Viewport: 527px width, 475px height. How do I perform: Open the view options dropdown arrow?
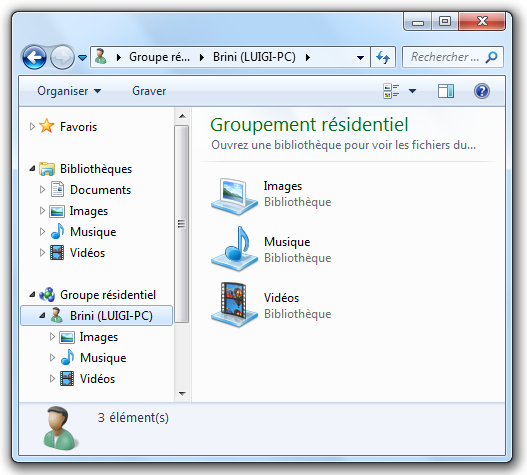coord(412,91)
